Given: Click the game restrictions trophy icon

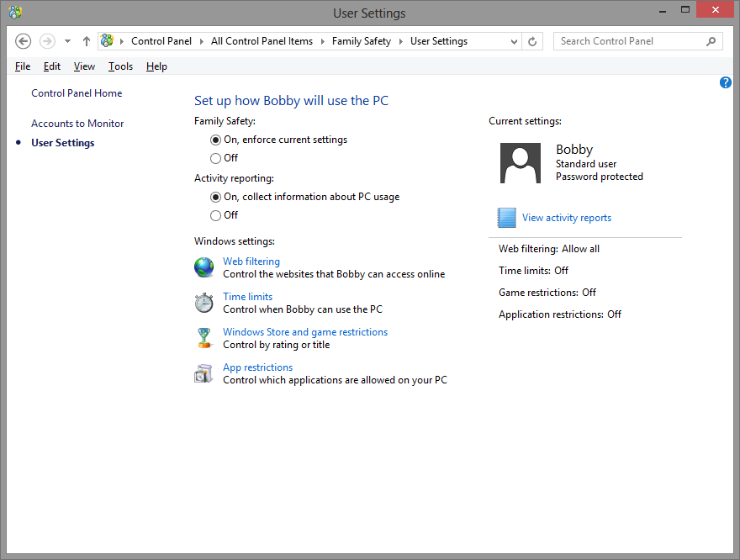Looking at the screenshot, I should pos(203,338).
